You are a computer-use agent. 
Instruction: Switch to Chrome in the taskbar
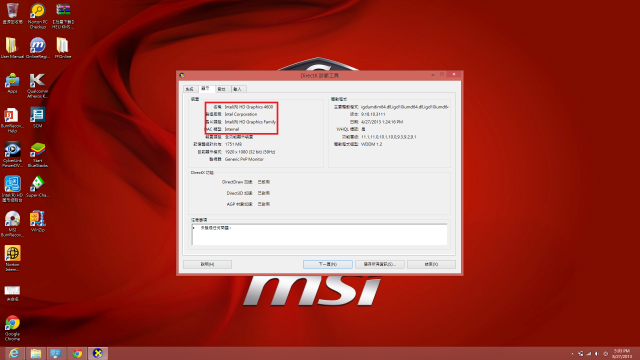[77, 353]
